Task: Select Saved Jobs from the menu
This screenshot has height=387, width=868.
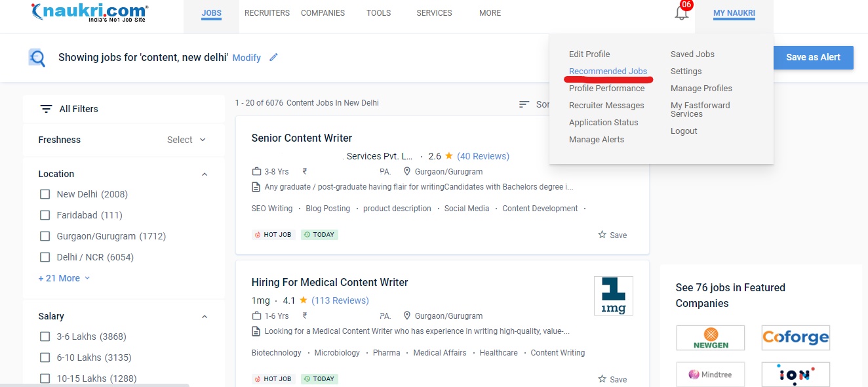Action: point(692,54)
